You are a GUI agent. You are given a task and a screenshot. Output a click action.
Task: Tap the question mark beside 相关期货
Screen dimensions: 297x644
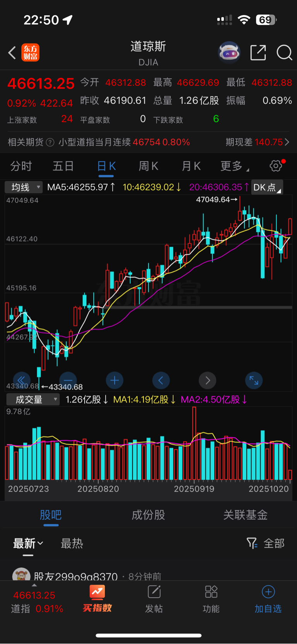tap(50, 143)
